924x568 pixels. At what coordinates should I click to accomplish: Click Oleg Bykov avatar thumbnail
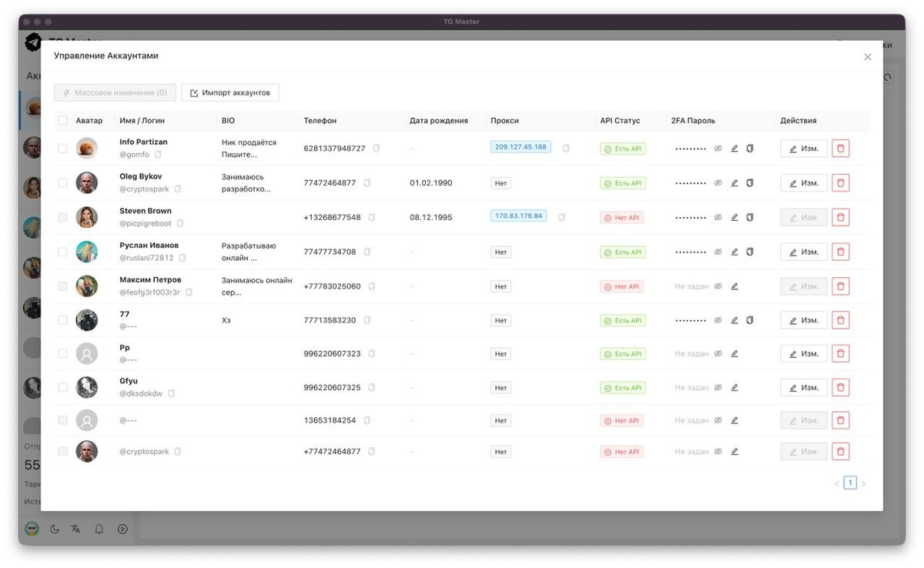point(87,183)
